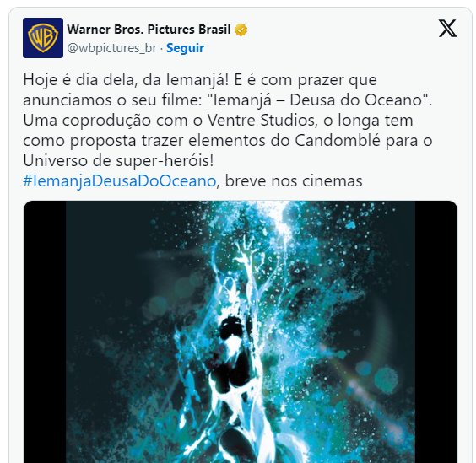Click the words 'Ventre Studios' in the tweet

point(262,121)
